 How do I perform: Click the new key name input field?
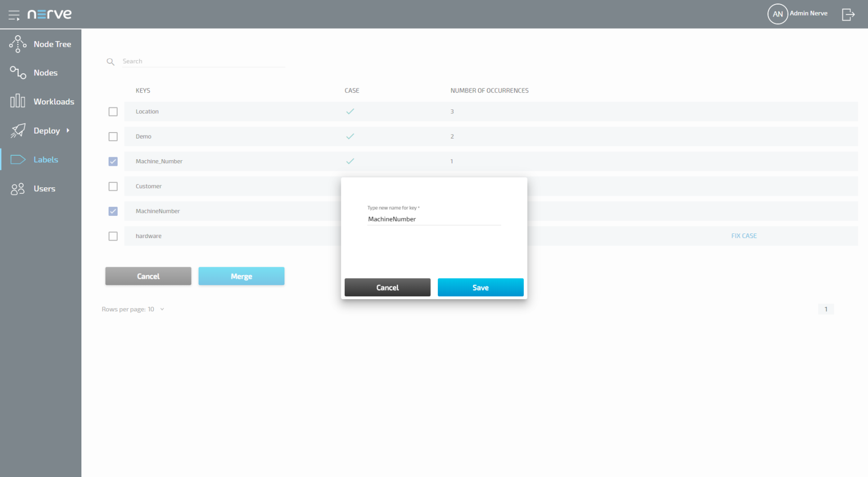point(434,219)
